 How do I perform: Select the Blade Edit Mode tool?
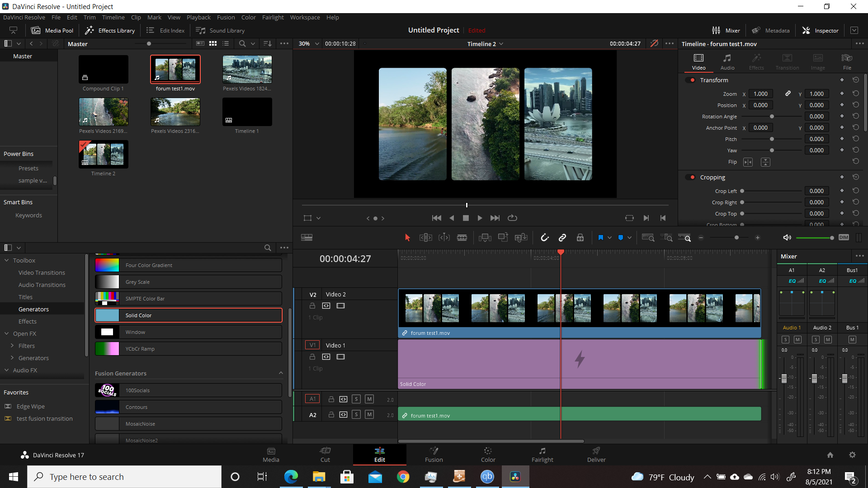click(462, 238)
